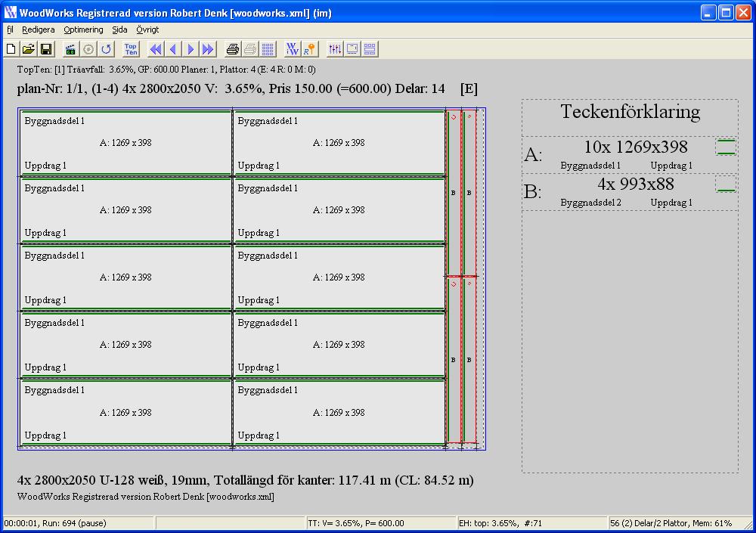This screenshot has height=533, width=756.
Task: Save using the floppy disk icon
Action: 46,48
